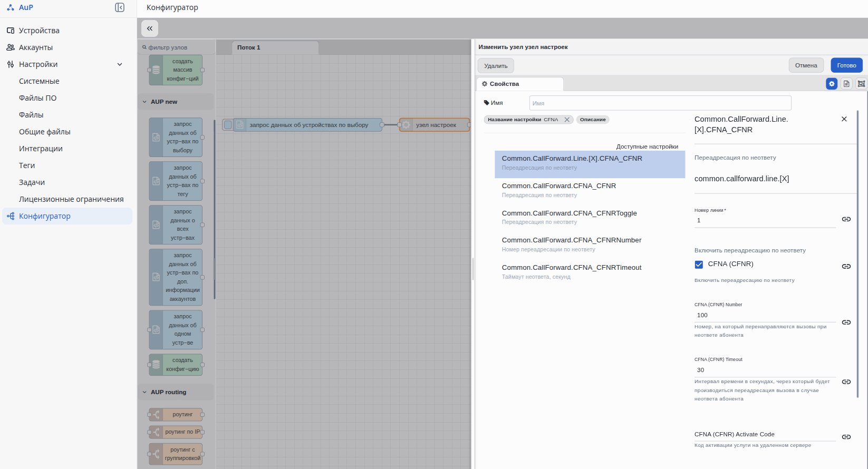Open node appearance icon
868x469 pixels.
(861, 84)
